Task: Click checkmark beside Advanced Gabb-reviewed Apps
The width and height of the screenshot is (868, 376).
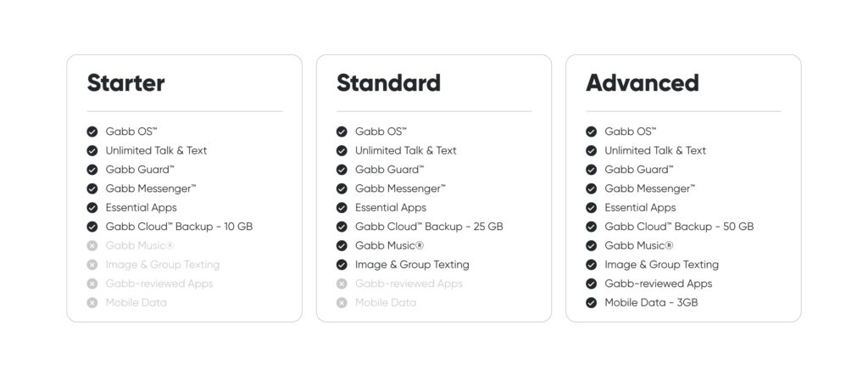Action: click(591, 283)
